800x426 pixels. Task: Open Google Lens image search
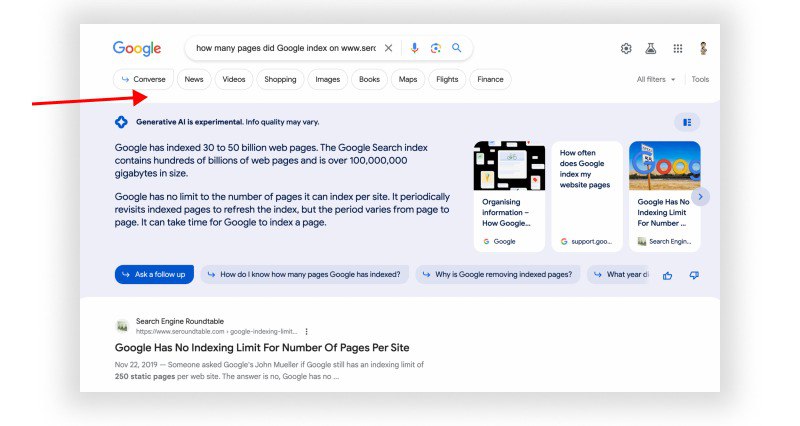[x=435, y=48]
